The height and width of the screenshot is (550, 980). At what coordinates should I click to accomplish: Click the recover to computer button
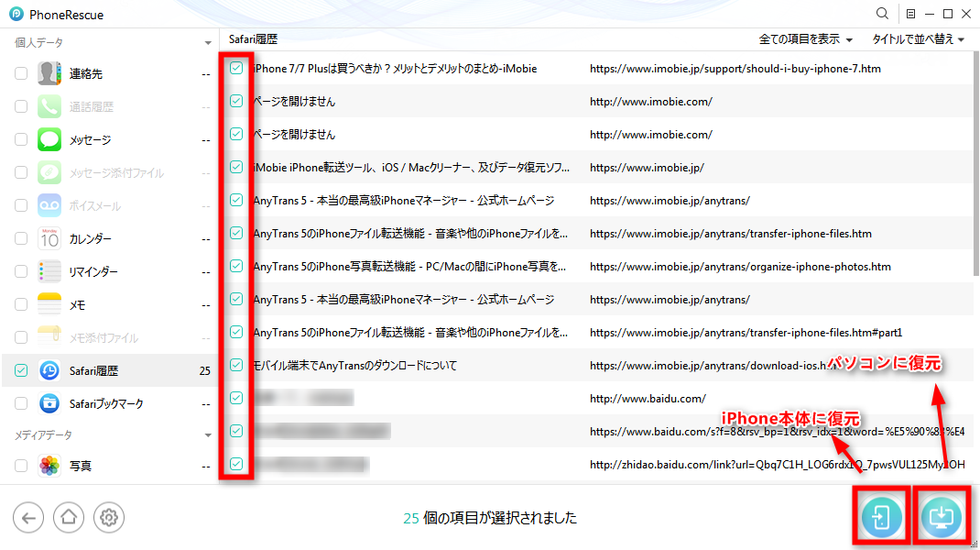942,517
